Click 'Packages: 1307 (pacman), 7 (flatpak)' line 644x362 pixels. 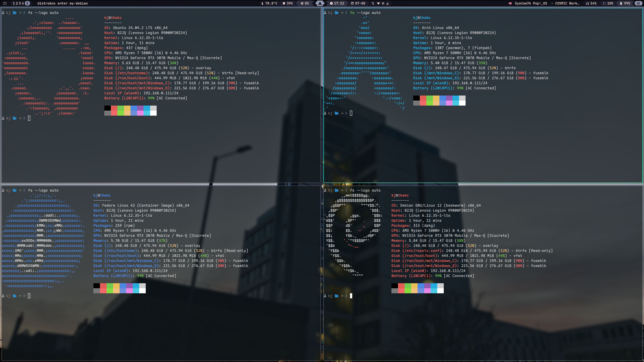coord(452,48)
